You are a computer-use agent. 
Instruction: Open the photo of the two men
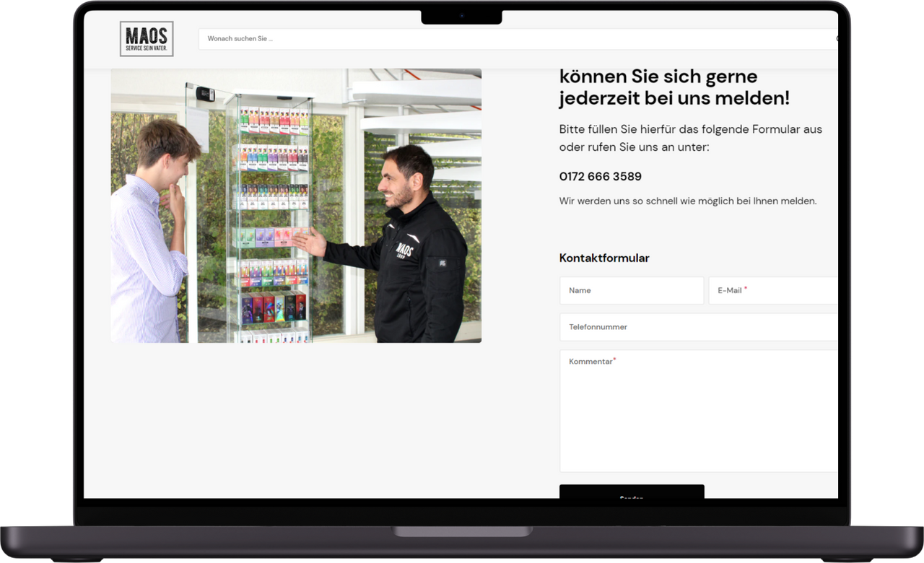(296, 206)
